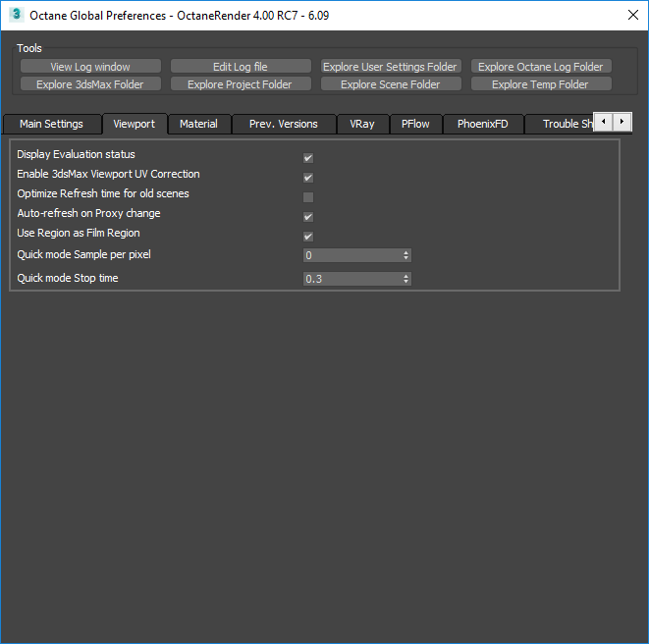Click Edit Log file button
The height and width of the screenshot is (644, 649).
[241, 66]
